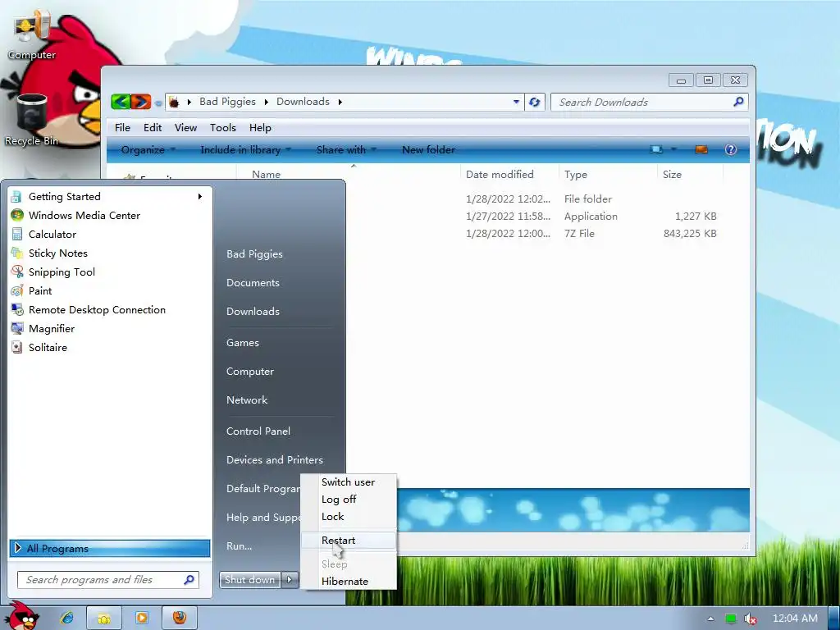This screenshot has width=840, height=630.
Task: Click the 12:04 AM clock
Action: coord(795,619)
